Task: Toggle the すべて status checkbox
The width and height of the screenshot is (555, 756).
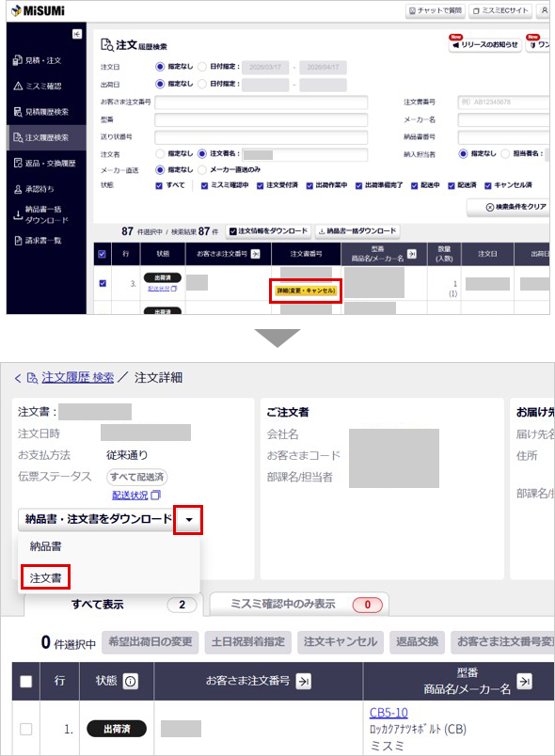Action: click(159, 185)
